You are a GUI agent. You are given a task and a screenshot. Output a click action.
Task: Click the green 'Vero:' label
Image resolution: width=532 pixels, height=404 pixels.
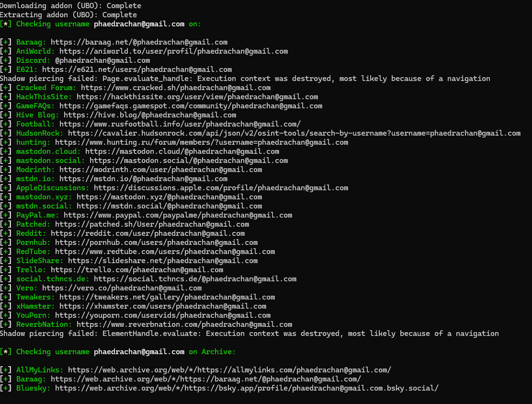point(27,288)
